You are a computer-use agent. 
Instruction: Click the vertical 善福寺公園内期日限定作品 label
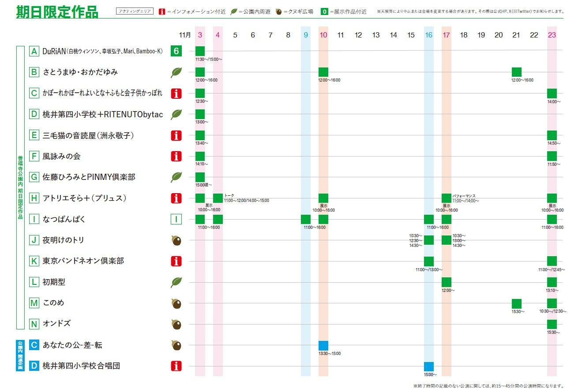coord(20,187)
